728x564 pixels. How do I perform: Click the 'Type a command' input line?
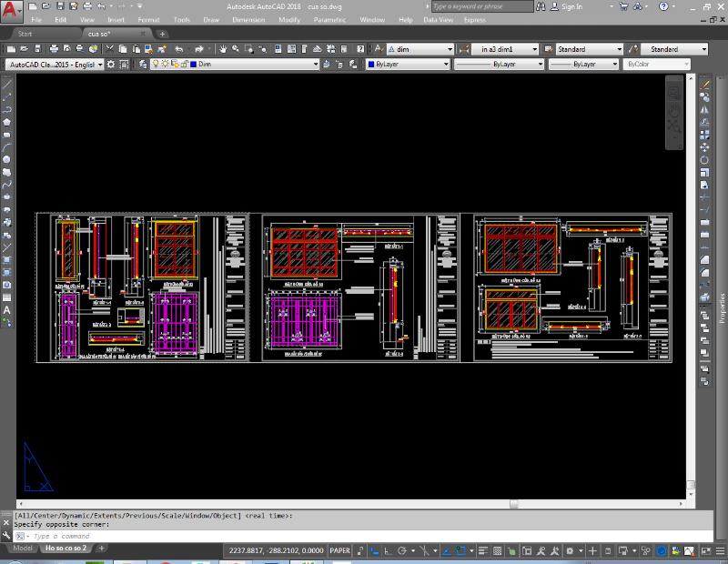point(362,536)
